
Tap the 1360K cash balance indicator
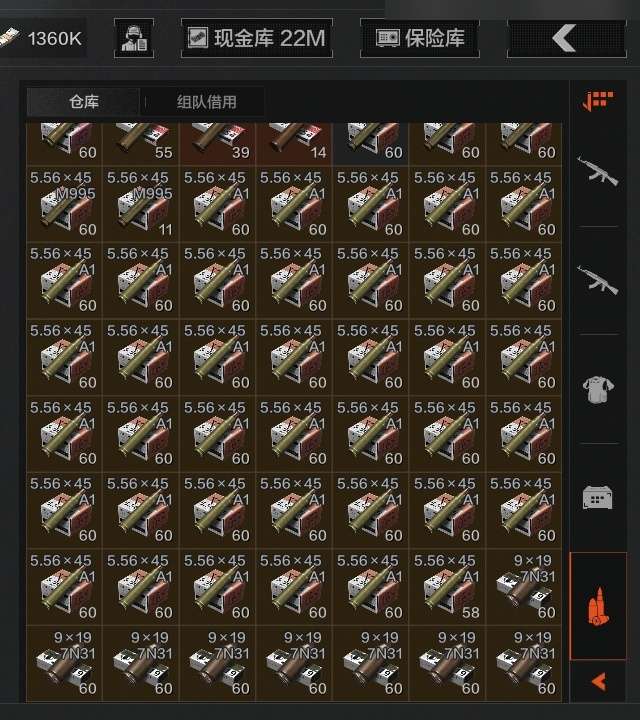[42, 38]
